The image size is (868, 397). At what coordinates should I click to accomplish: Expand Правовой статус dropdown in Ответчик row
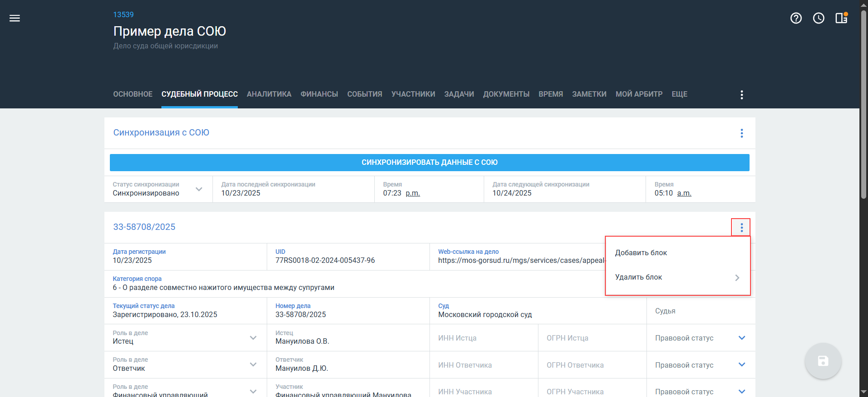pyautogui.click(x=741, y=364)
